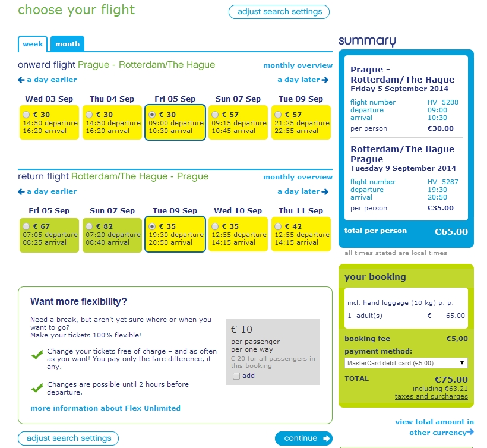Switch to the month tab
Image resolution: width=487 pixels, height=448 pixels.
point(68,44)
